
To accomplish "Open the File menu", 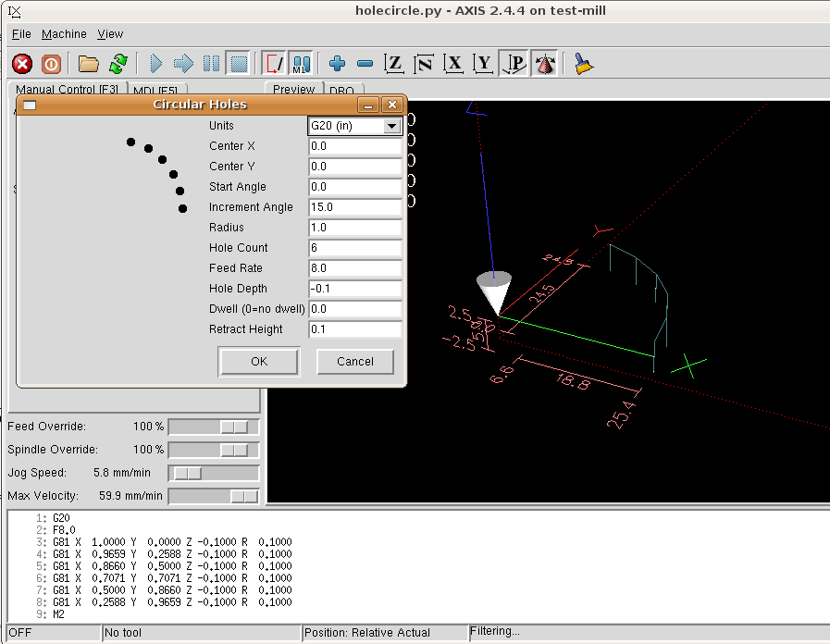I will [x=21, y=34].
